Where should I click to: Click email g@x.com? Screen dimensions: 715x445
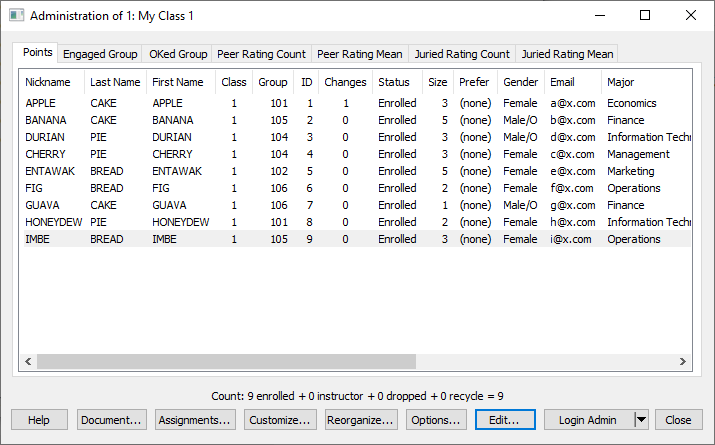click(573, 205)
